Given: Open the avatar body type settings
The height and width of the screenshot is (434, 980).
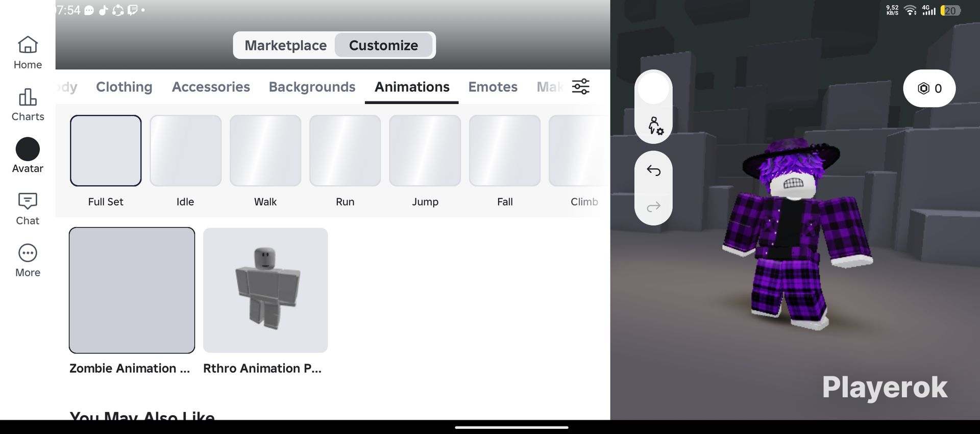Looking at the screenshot, I should click(655, 125).
